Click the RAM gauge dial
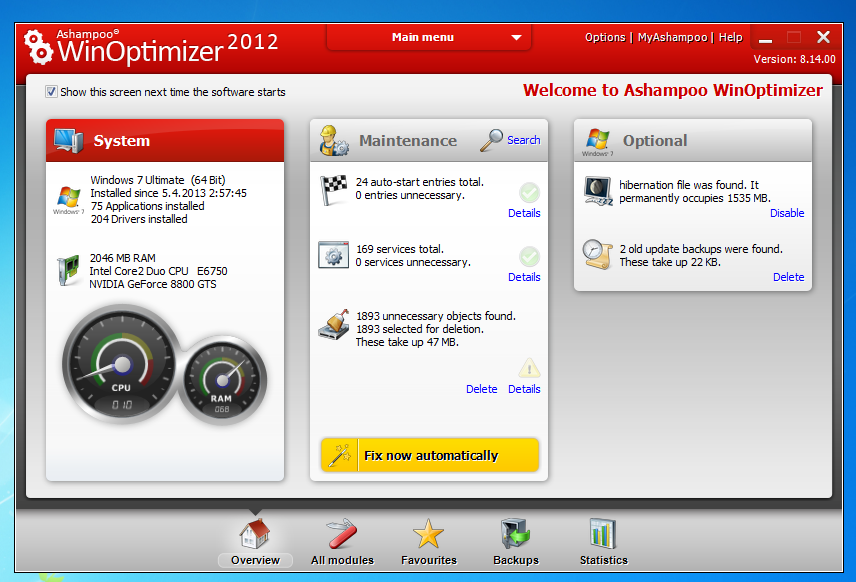The width and height of the screenshot is (856, 582). tap(222, 380)
